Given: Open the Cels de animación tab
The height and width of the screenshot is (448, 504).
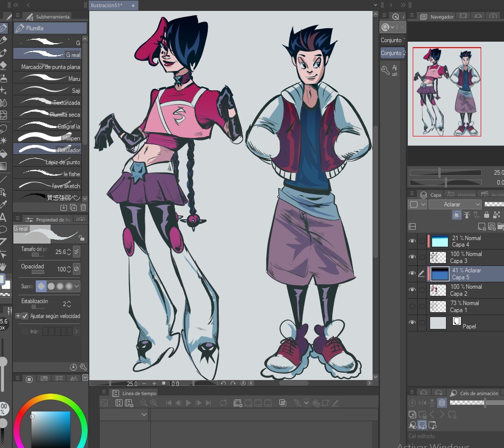Looking at the screenshot, I should 474,393.
